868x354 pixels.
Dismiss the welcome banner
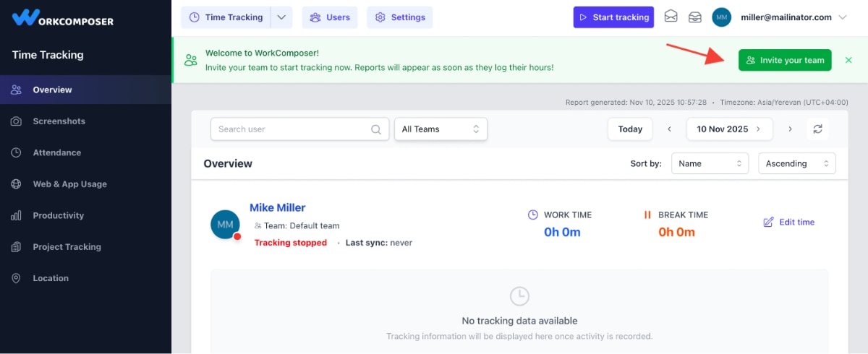(x=848, y=60)
